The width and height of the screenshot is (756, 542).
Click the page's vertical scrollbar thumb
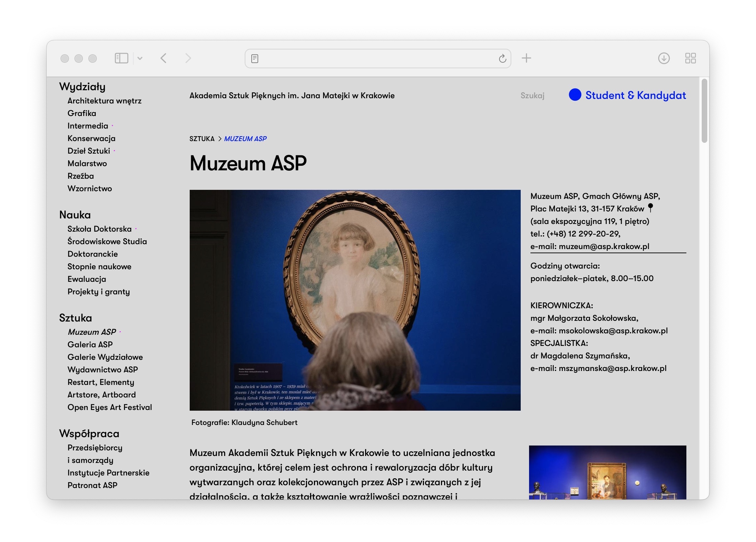tap(704, 111)
